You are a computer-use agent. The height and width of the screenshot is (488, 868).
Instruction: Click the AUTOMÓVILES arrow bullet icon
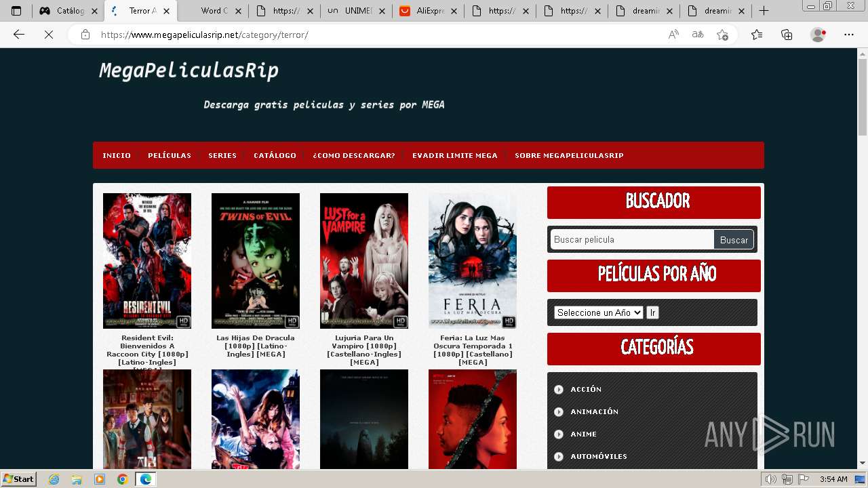559,456
